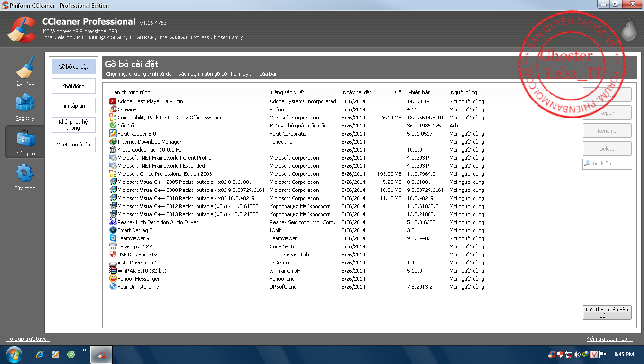The width and height of the screenshot is (644, 364).
Task: Open the Windows Start orb
Action: coord(14,355)
